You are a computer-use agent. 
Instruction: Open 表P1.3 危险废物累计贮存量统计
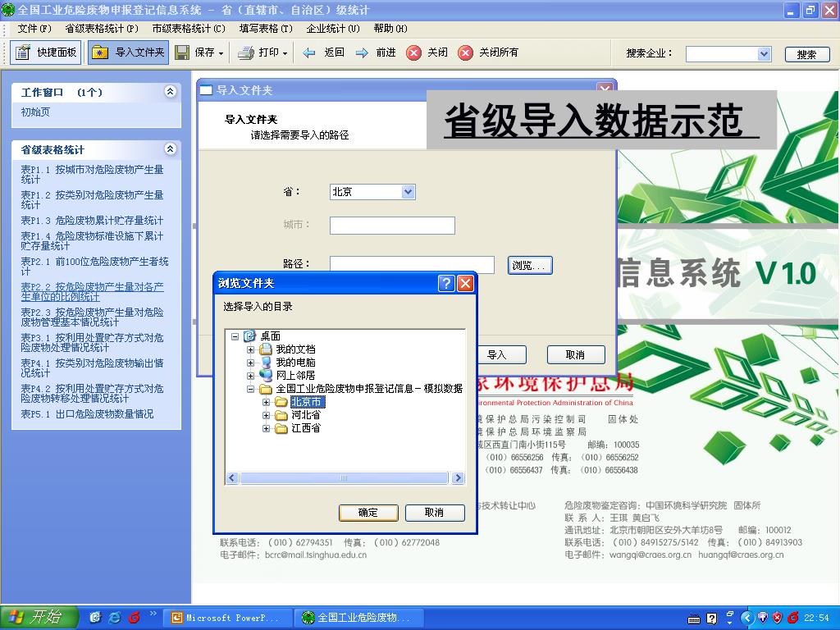point(92,220)
